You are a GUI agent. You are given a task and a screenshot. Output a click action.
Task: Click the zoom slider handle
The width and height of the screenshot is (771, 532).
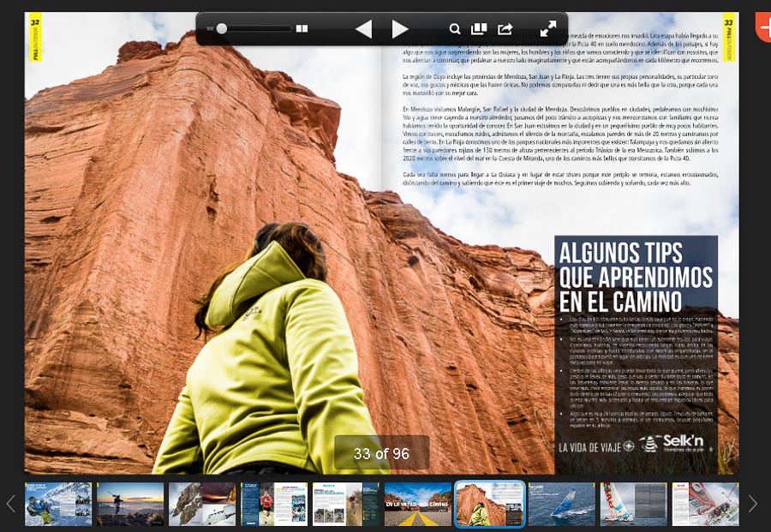(x=222, y=29)
